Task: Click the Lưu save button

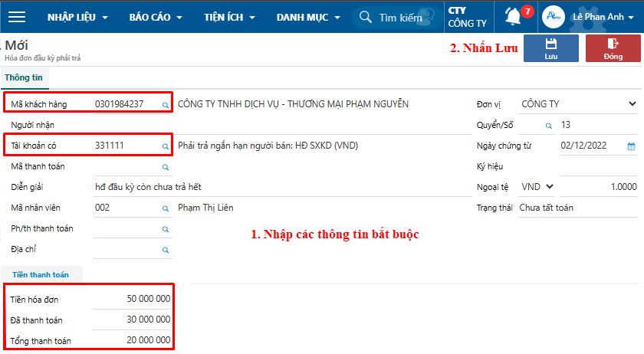Action: click(550, 48)
